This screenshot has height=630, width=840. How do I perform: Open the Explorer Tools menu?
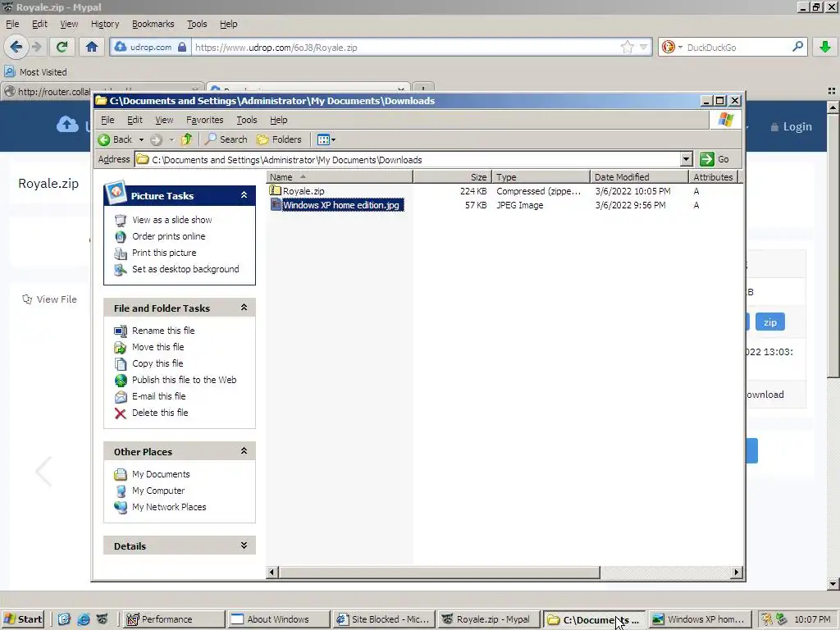(246, 120)
